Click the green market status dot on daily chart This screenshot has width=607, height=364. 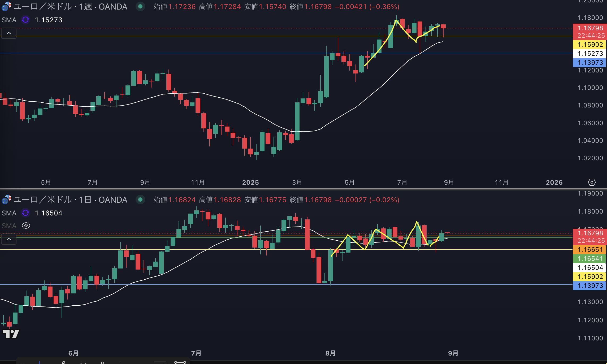(140, 200)
